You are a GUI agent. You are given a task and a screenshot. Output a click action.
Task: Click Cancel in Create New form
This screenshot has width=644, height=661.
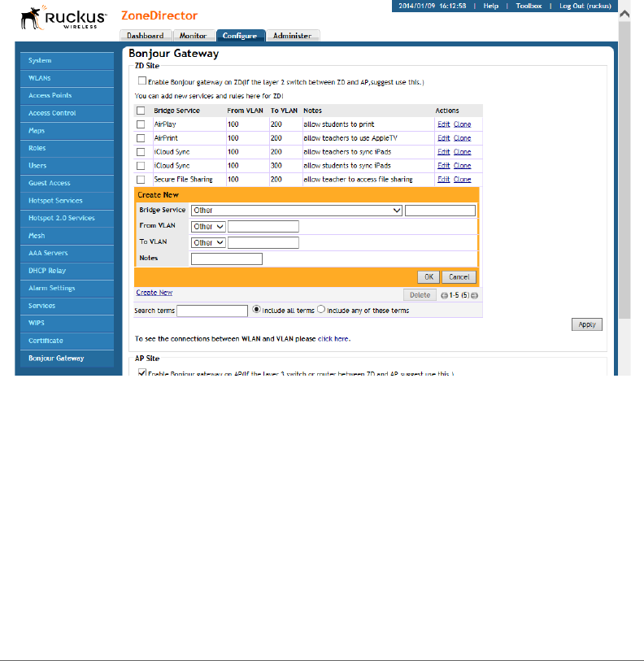coord(459,277)
